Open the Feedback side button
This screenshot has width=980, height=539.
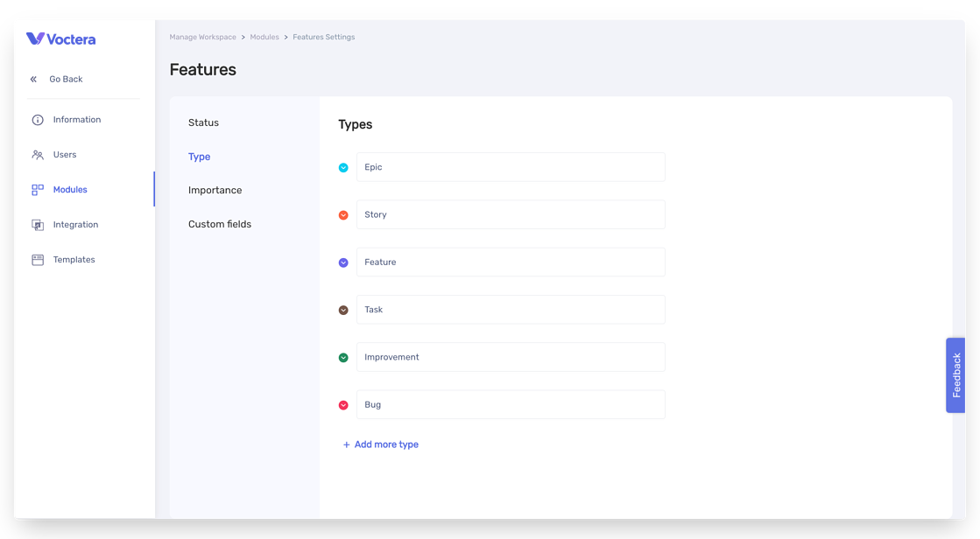point(955,375)
